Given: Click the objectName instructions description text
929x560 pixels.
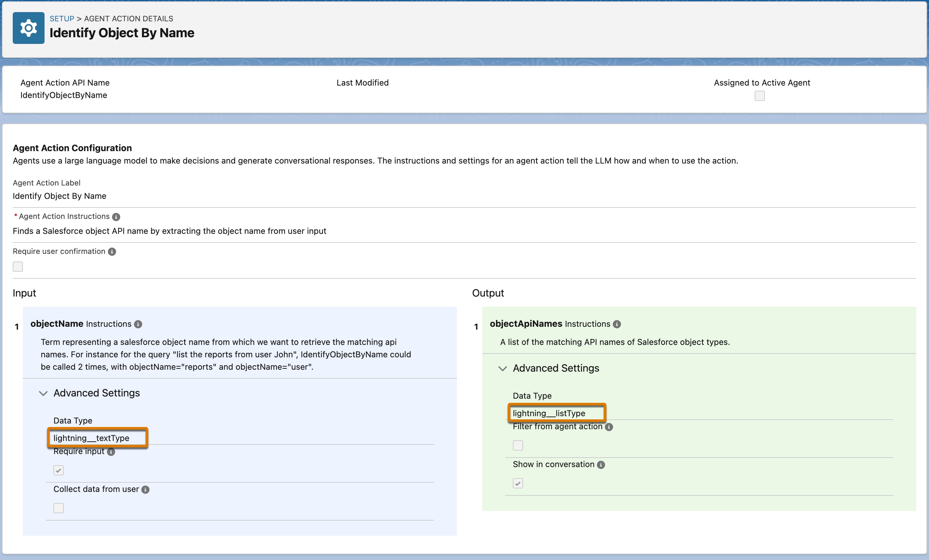Looking at the screenshot, I should (x=226, y=354).
